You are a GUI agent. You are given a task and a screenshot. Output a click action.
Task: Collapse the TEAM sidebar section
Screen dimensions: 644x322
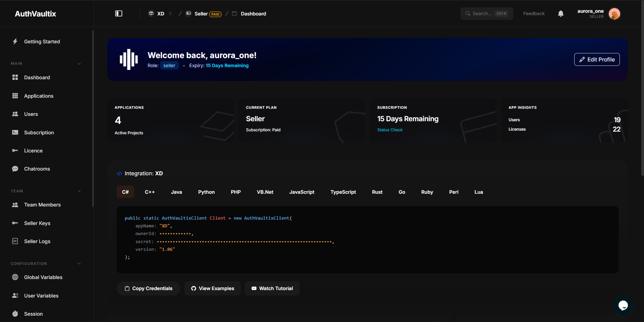coord(79,191)
